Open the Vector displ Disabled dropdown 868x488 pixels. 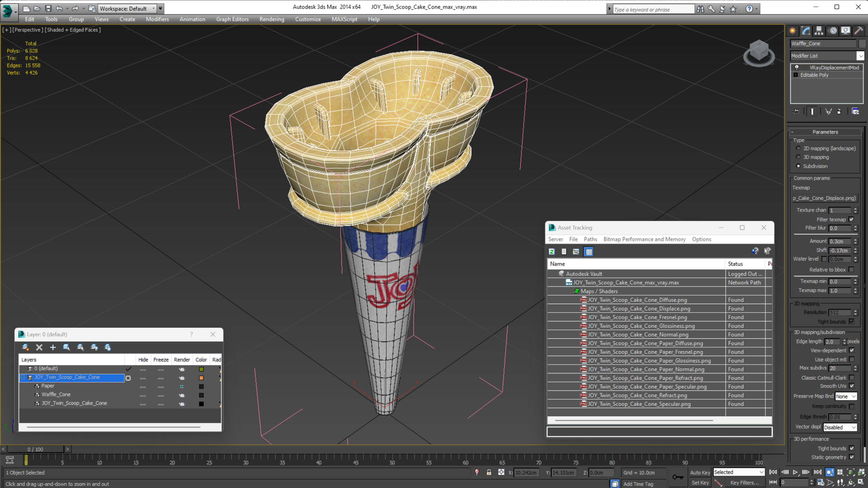coord(839,427)
